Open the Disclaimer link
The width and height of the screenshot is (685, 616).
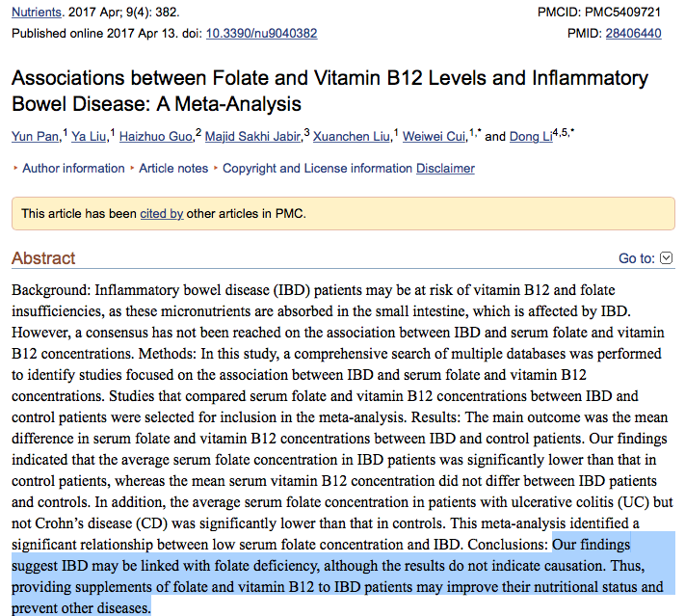click(x=445, y=169)
